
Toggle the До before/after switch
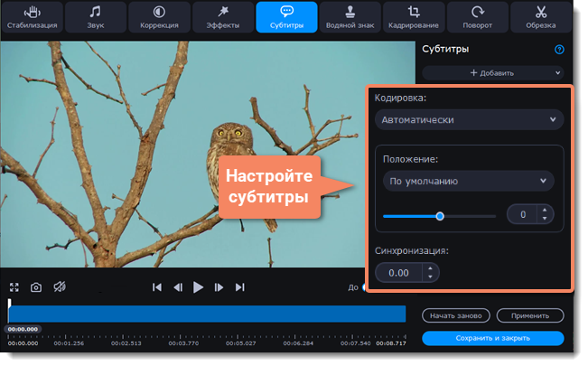pos(365,288)
